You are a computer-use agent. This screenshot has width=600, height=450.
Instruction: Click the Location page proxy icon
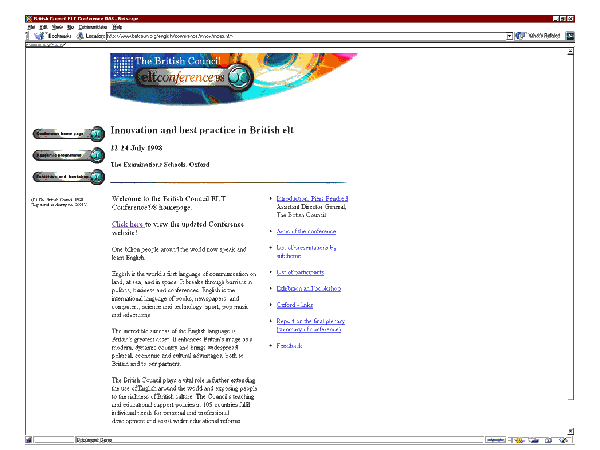coord(80,36)
